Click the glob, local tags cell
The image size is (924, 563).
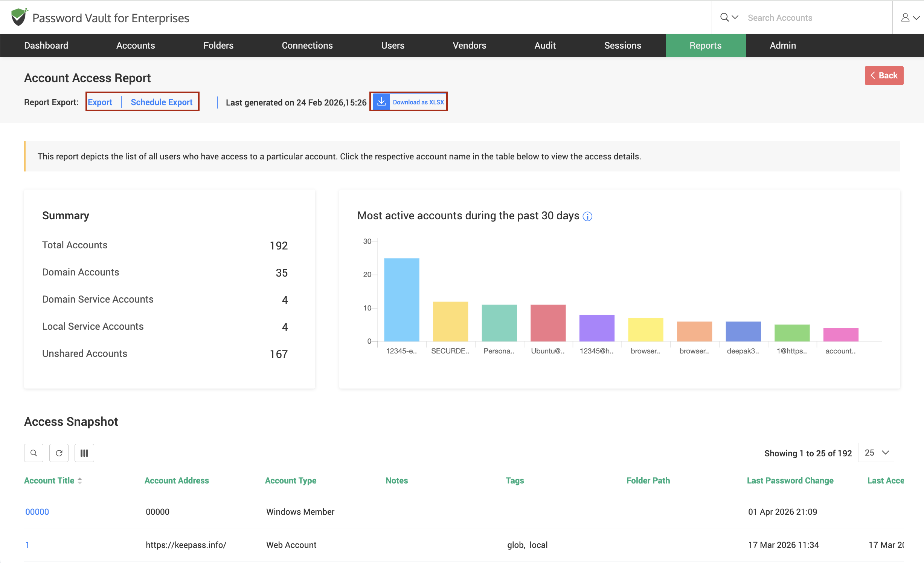(x=527, y=545)
